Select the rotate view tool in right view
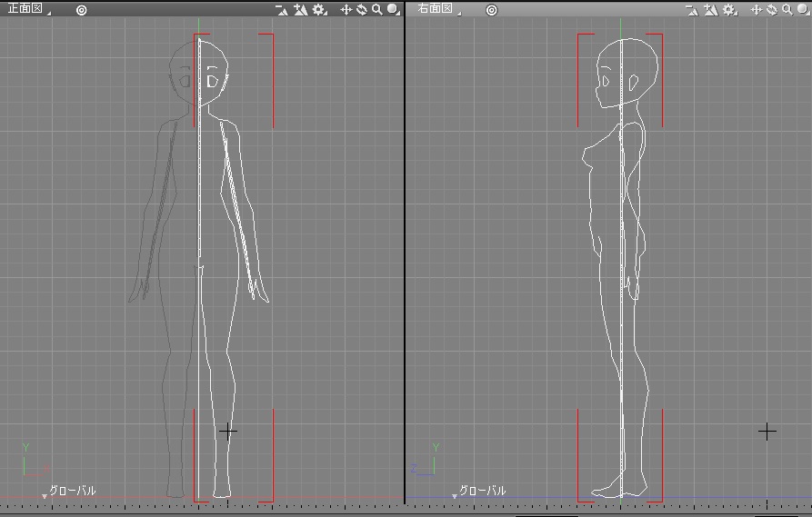Viewport: 812px width, 517px height. click(x=771, y=10)
